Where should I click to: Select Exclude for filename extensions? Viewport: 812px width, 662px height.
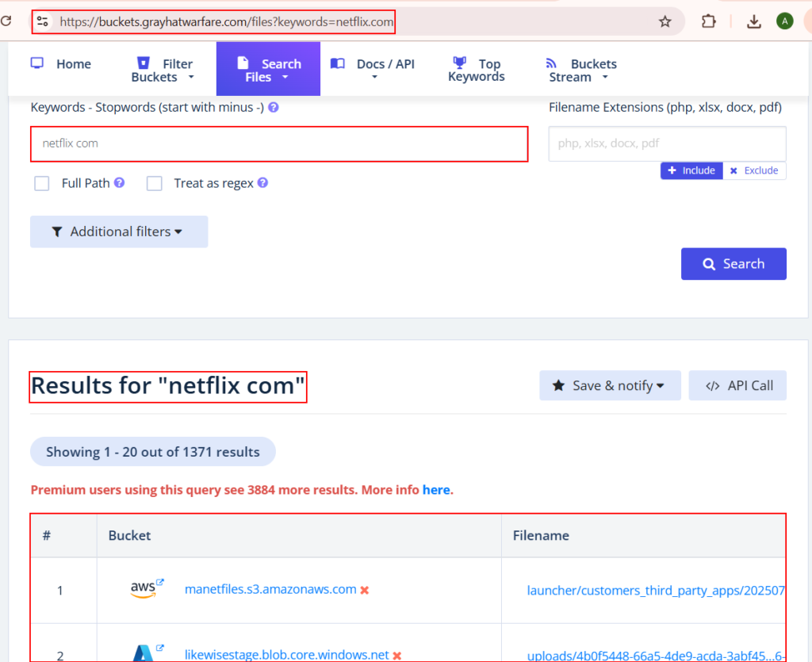pyautogui.click(x=755, y=170)
